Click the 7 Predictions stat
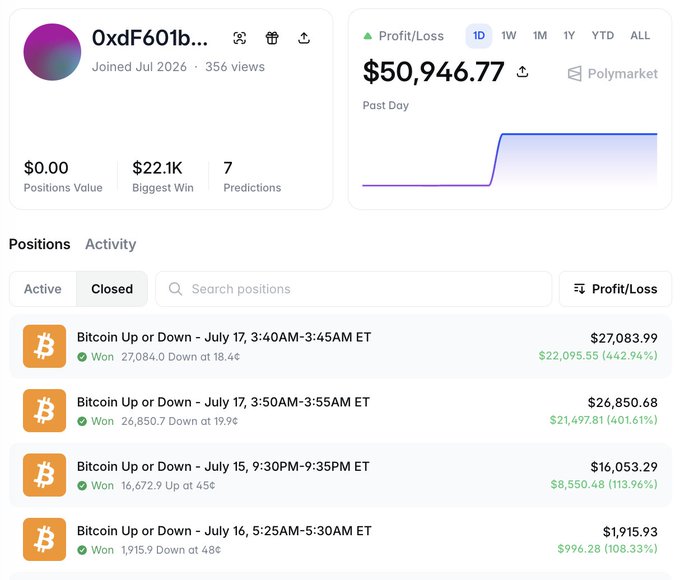Image resolution: width=680 pixels, height=580 pixels. click(x=252, y=176)
